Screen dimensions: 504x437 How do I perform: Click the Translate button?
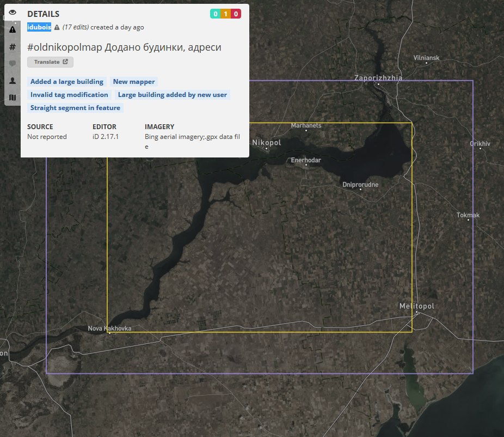click(51, 62)
